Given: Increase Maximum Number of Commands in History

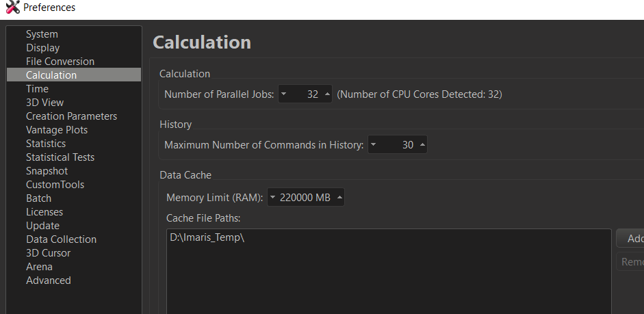Looking at the screenshot, I should pos(422,145).
